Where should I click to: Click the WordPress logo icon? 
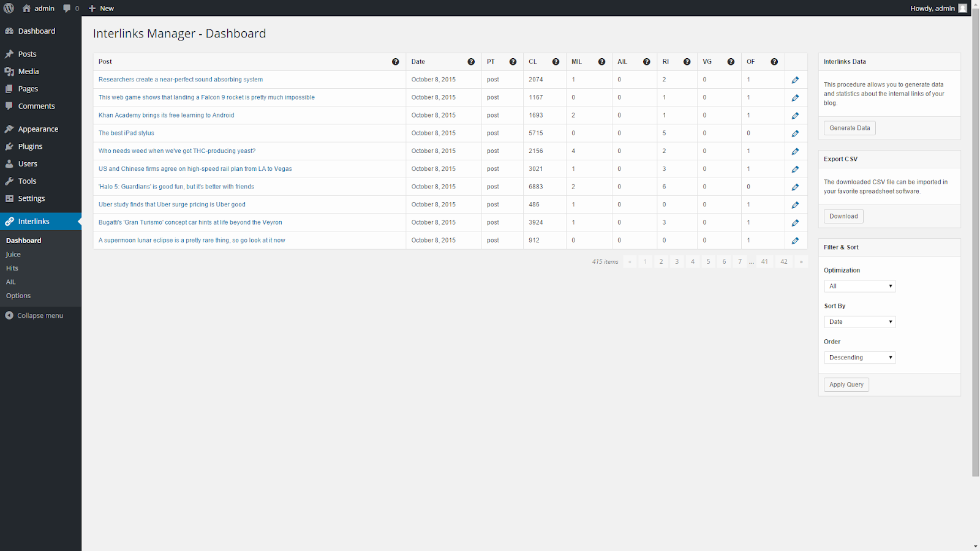[9, 8]
